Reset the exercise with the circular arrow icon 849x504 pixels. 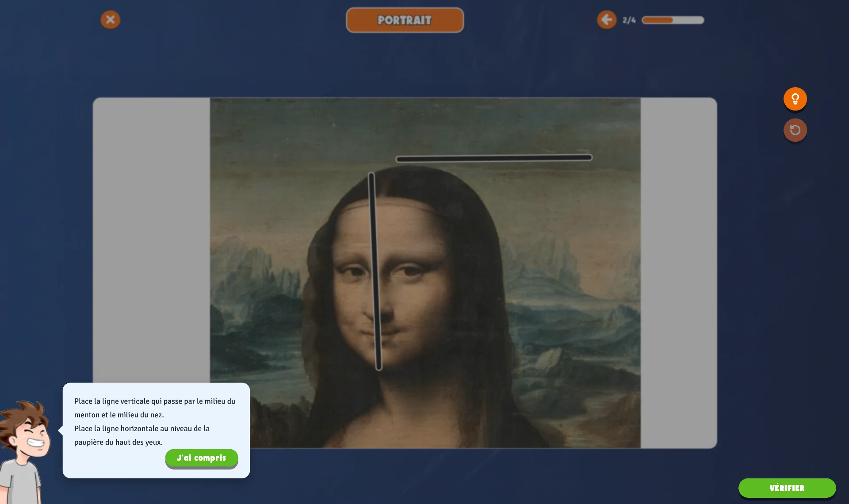(x=795, y=130)
